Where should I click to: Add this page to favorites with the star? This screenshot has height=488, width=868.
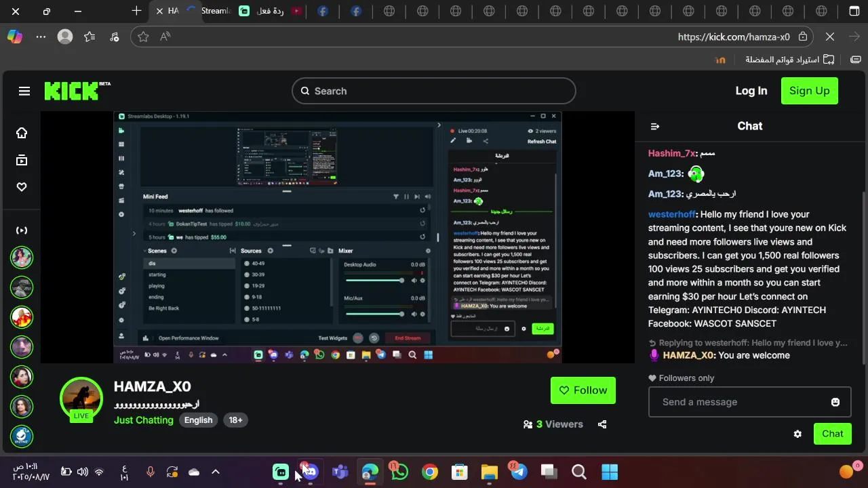click(143, 37)
